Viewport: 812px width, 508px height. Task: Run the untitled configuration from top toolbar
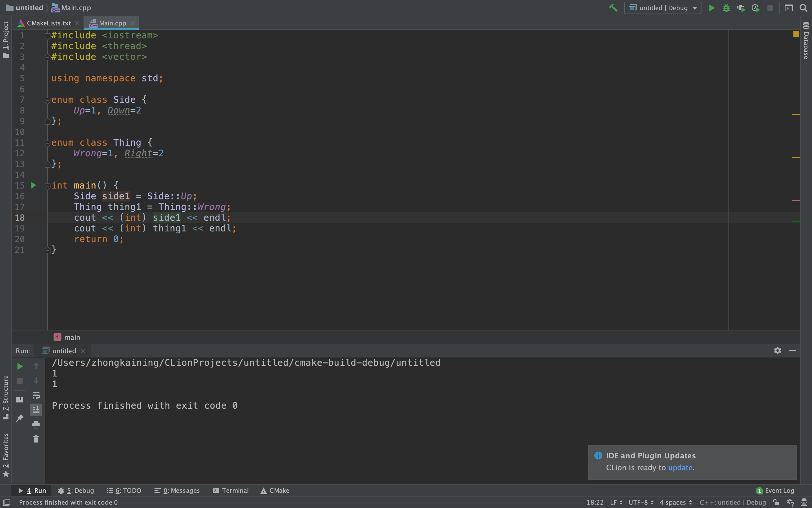[712, 8]
